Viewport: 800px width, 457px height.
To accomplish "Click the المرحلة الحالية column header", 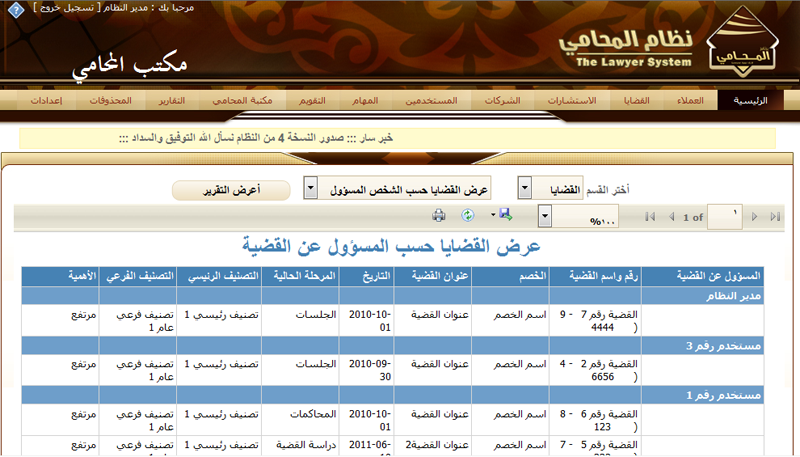I will coord(300,276).
